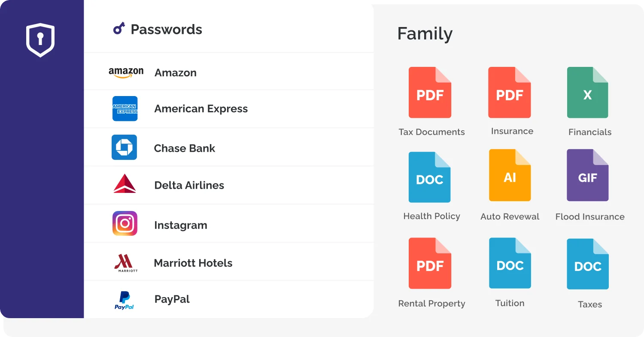Click the Chase Bank logo icon
This screenshot has width=644, height=337.
[124, 147]
